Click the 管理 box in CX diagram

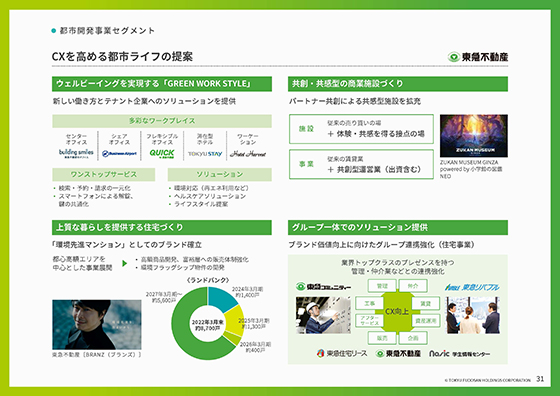tap(382, 286)
